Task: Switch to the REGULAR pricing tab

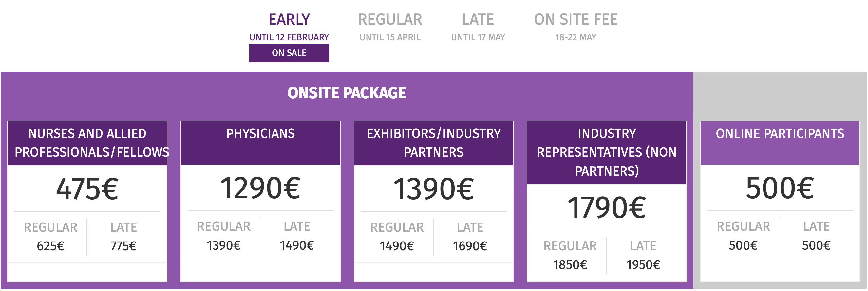Action: 390,20
